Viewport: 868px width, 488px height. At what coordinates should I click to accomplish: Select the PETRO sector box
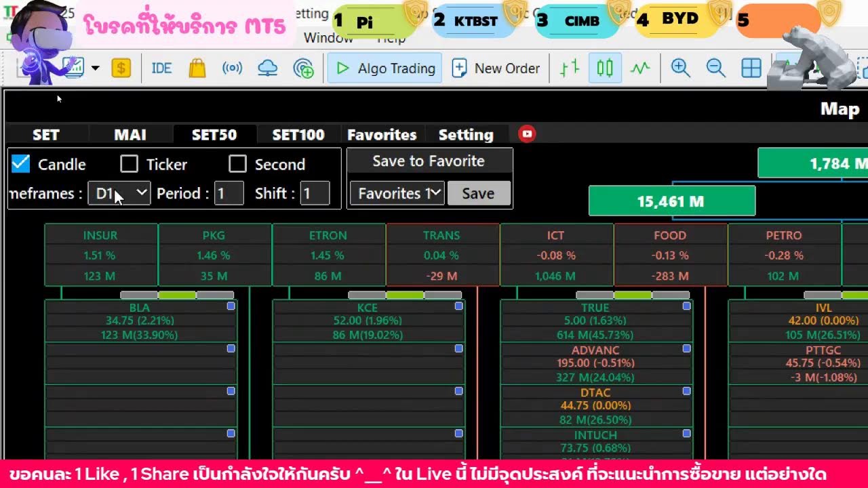point(784,256)
